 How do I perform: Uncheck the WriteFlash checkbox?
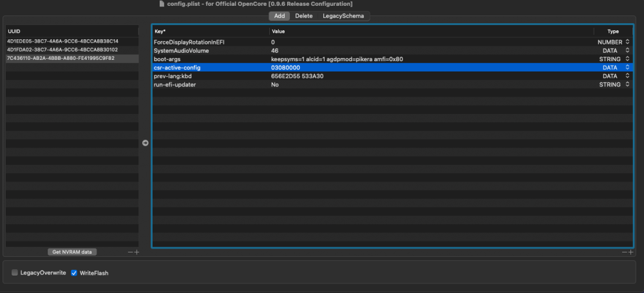click(74, 272)
